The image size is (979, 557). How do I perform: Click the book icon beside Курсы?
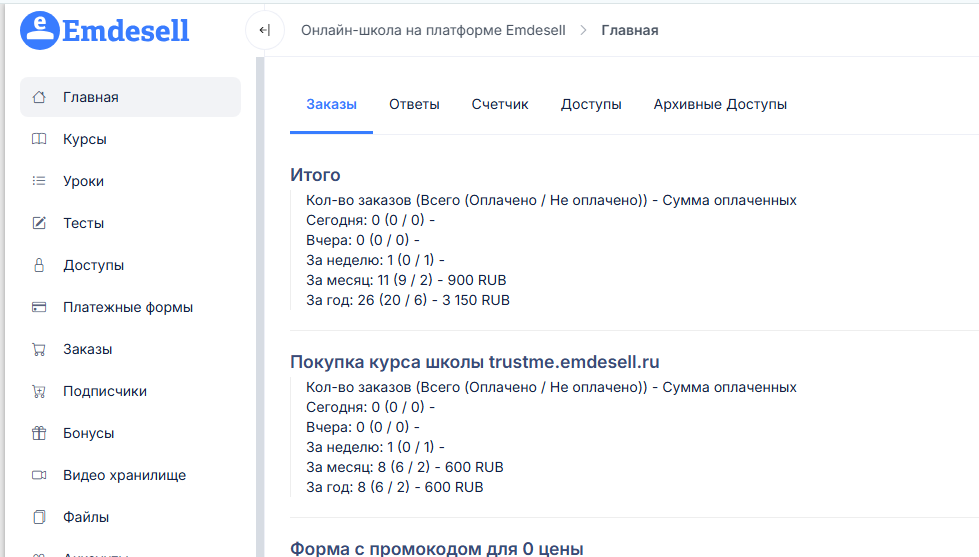click(x=39, y=139)
